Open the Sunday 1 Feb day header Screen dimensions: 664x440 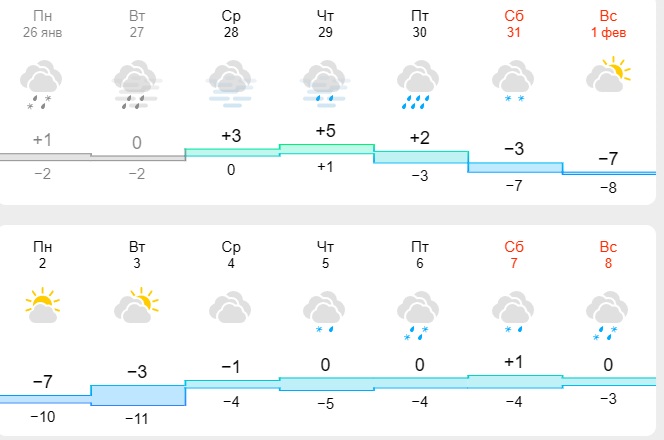(608, 24)
